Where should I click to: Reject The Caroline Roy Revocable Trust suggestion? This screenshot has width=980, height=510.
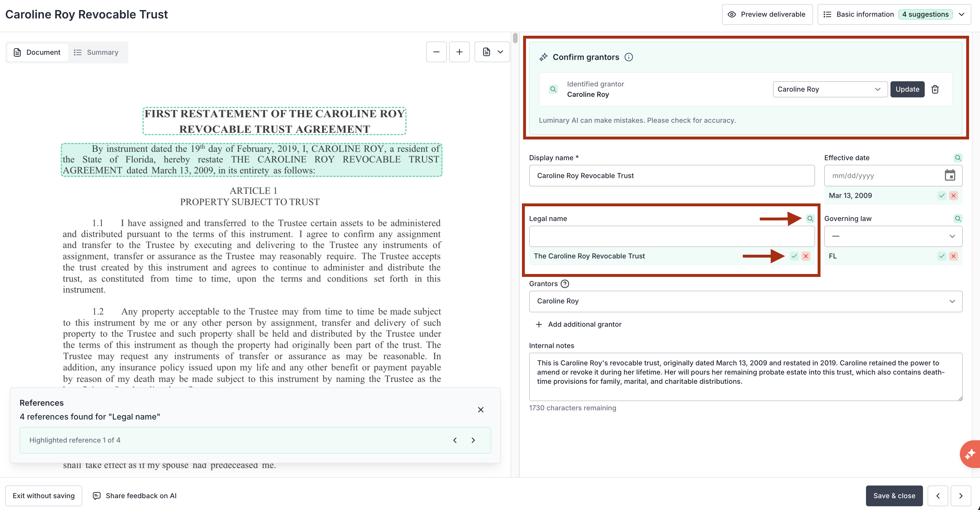pos(805,256)
